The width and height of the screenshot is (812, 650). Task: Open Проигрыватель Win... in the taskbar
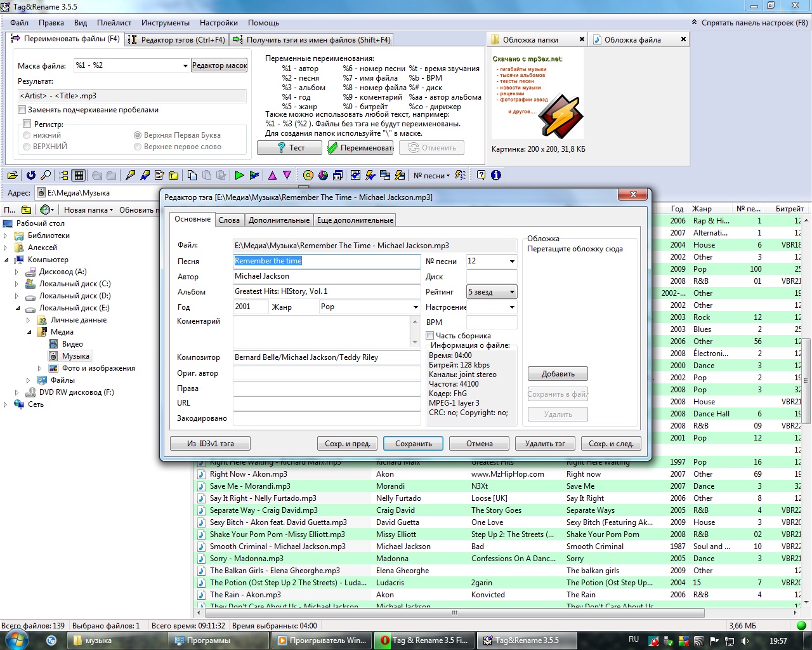pos(322,640)
